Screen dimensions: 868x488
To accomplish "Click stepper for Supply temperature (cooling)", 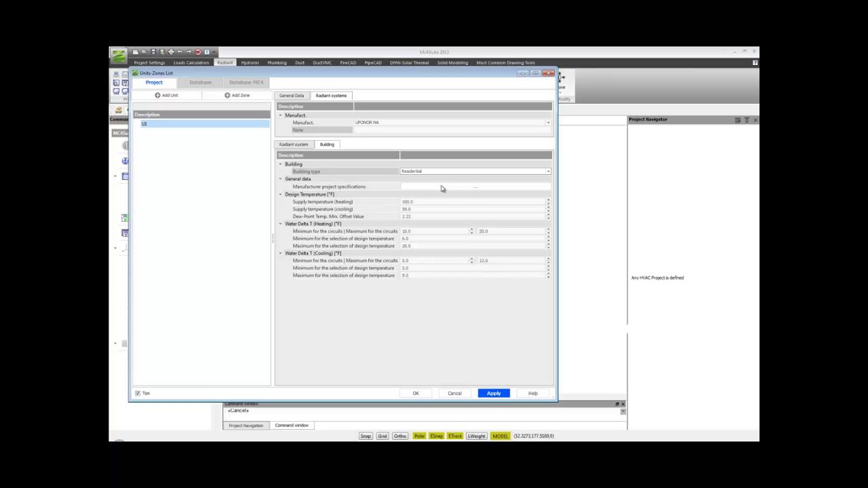I will [548, 209].
